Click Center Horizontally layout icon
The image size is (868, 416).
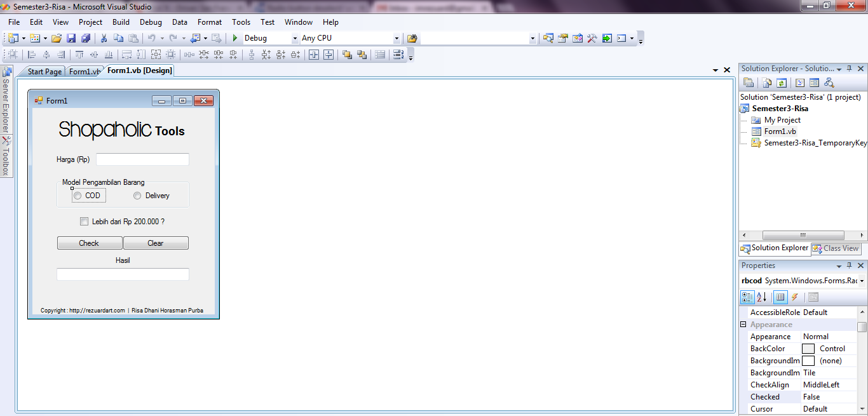pyautogui.click(x=314, y=55)
